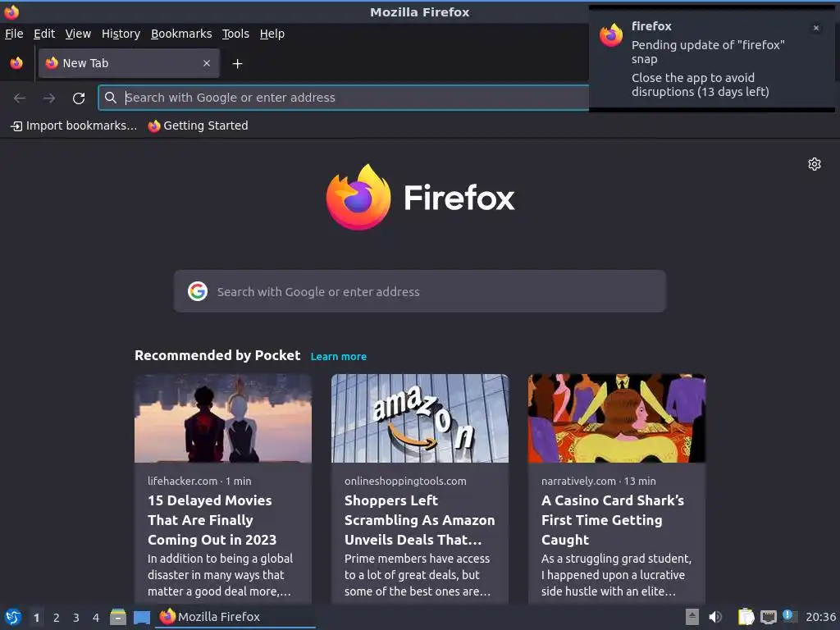
Task: Open the file manager from taskbar
Action: (118, 617)
